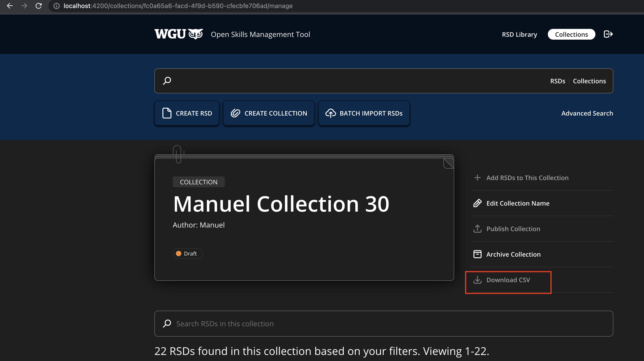Switch the search scope to Collections
Viewport: 644px width, 361px height.
(589, 81)
